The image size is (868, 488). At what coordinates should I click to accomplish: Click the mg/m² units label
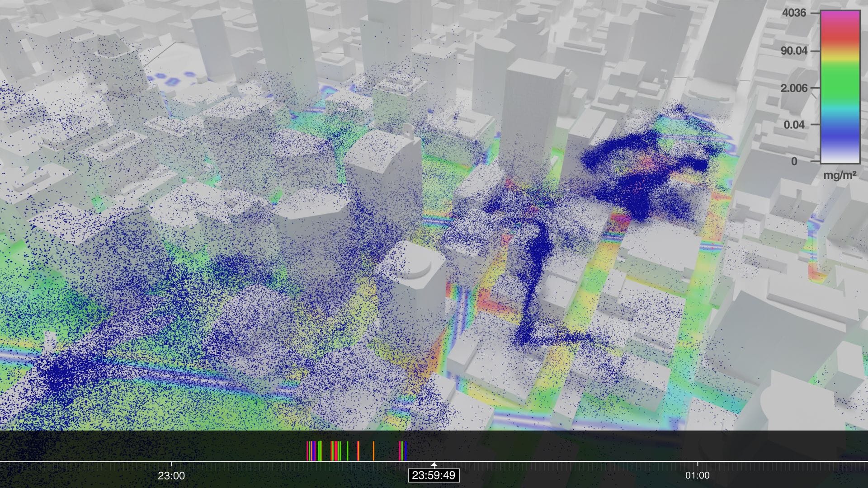840,175
